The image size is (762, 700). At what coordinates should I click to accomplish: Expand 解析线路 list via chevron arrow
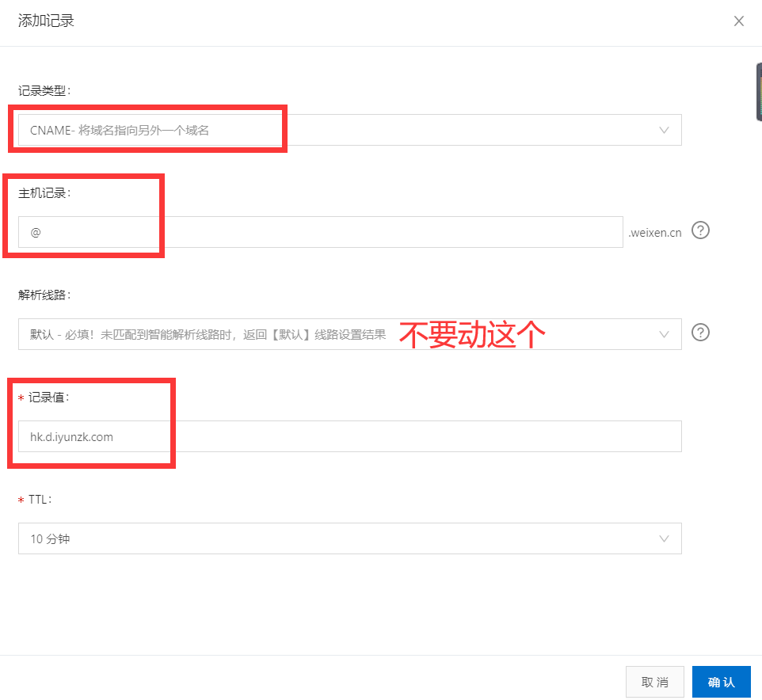(x=664, y=334)
